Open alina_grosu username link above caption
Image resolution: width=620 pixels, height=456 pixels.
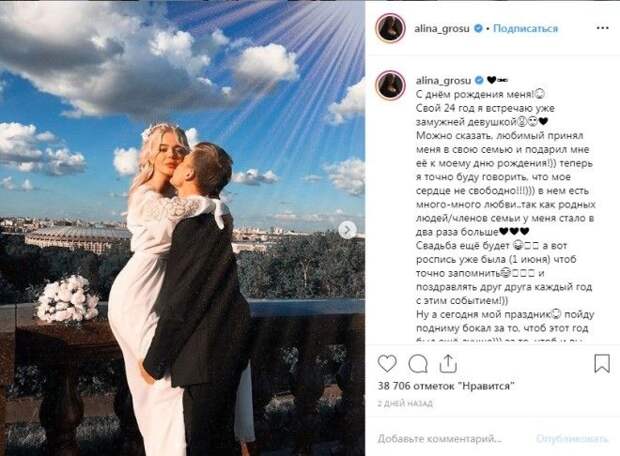pyautogui.click(x=443, y=81)
